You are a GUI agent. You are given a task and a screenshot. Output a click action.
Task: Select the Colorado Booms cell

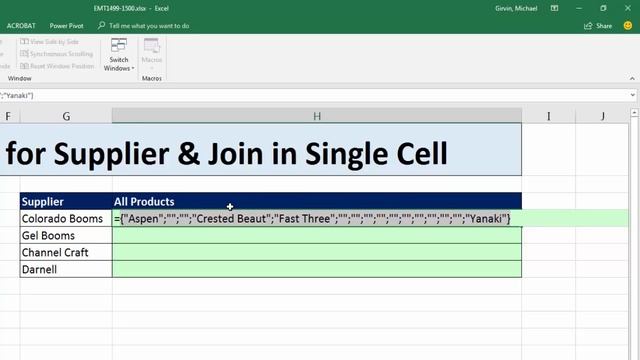pyautogui.click(x=66, y=219)
